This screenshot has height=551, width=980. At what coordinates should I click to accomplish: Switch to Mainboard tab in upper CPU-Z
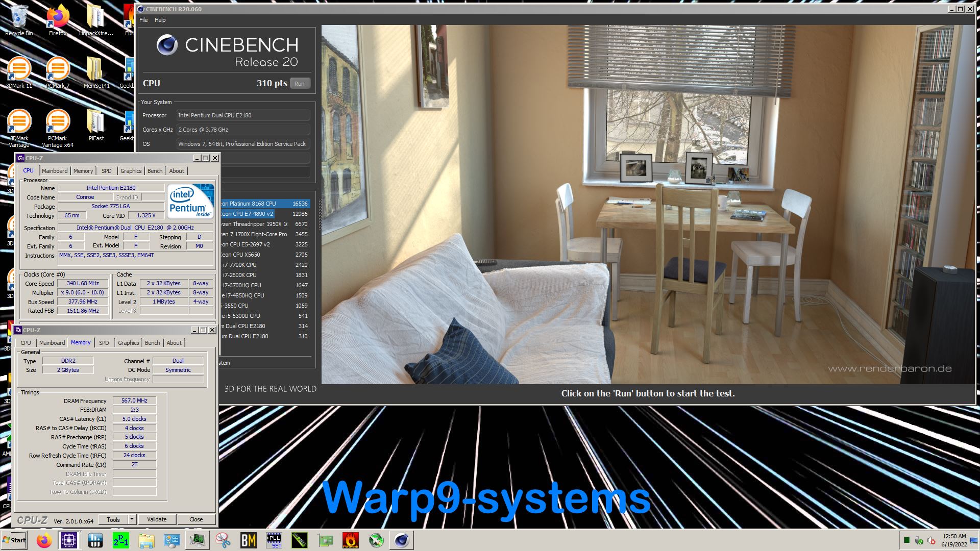55,171
